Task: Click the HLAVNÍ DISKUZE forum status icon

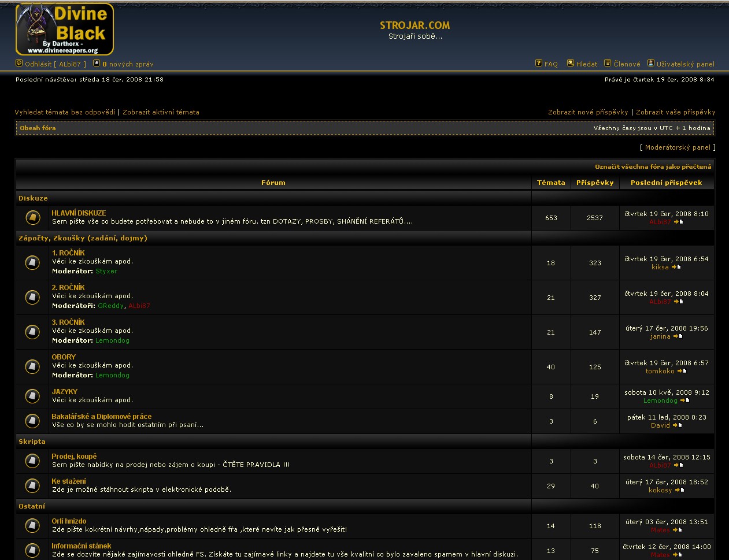Action: coord(32,218)
